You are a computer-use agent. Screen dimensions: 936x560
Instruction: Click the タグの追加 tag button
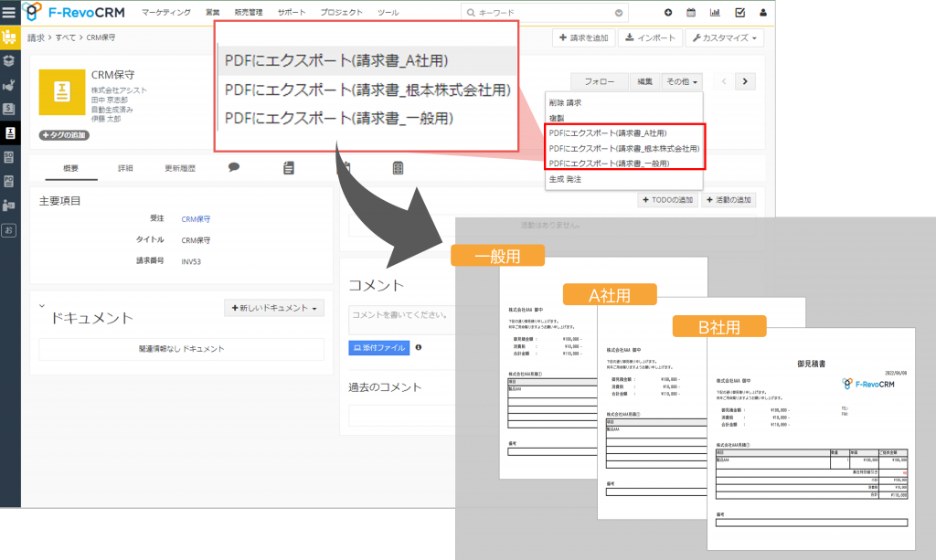pyautogui.click(x=64, y=135)
